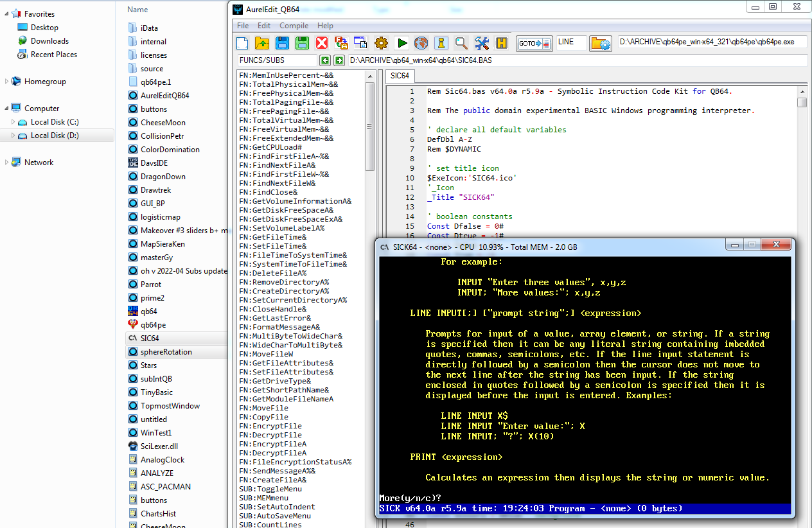Click the FUNCS/SUBS field
Screen dimensions: 812x528
click(x=277, y=60)
